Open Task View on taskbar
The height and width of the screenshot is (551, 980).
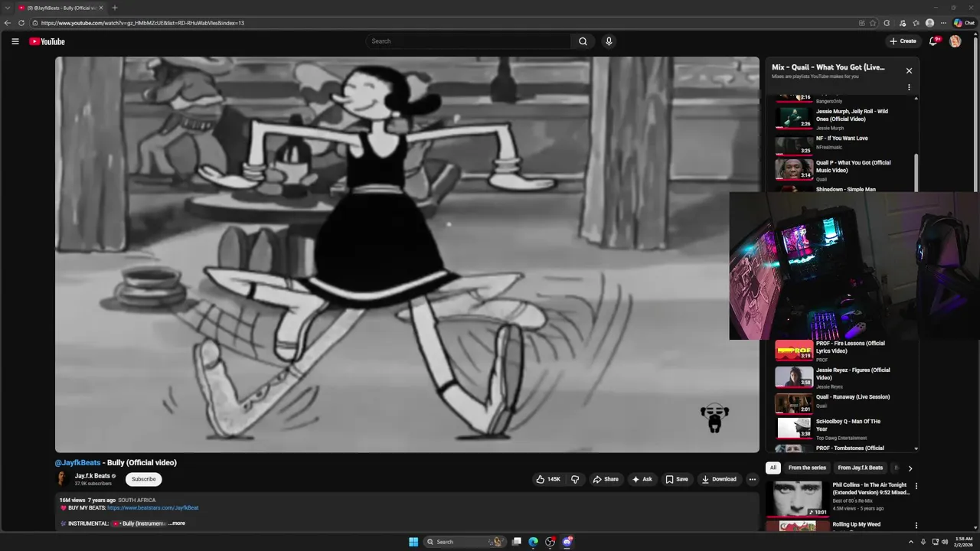click(x=517, y=542)
